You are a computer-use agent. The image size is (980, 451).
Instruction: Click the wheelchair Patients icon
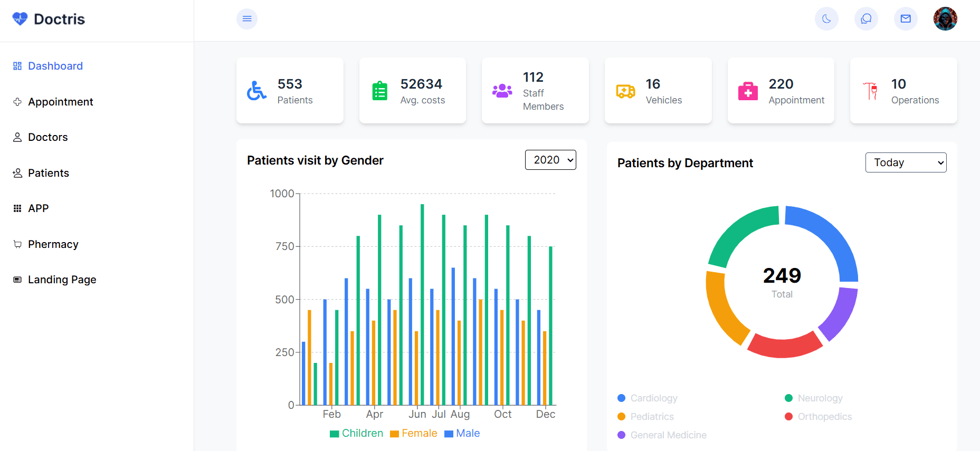click(x=257, y=91)
